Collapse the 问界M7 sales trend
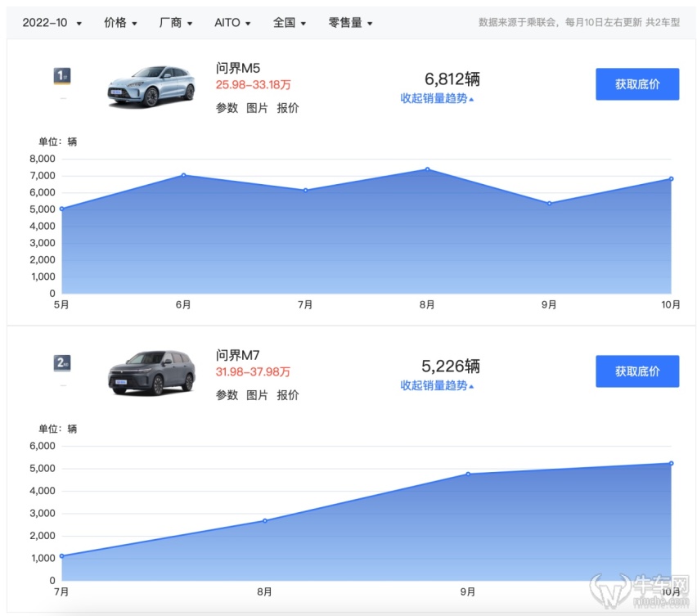This screenshot has width=697, height=616. coord(437,385)
